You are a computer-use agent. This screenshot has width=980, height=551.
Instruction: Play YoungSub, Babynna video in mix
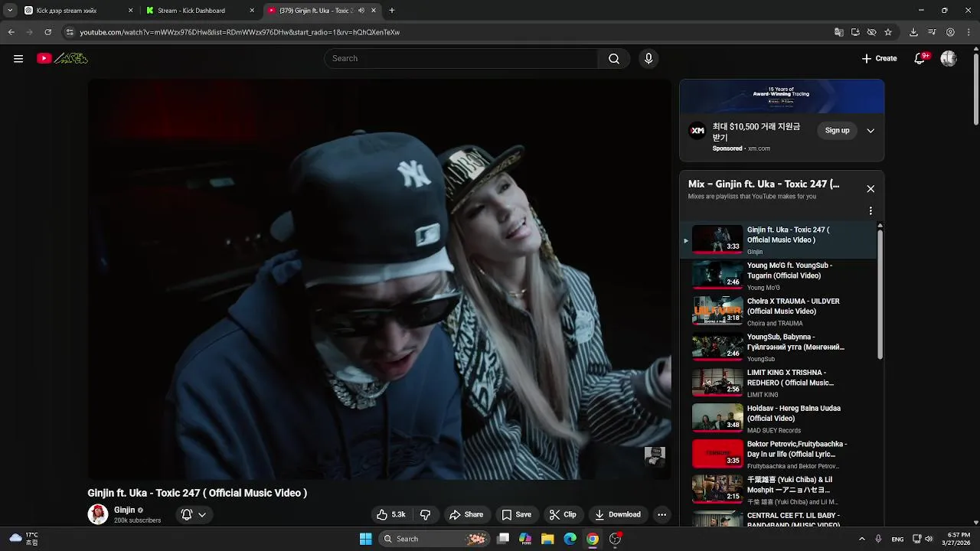pos(778,347)
